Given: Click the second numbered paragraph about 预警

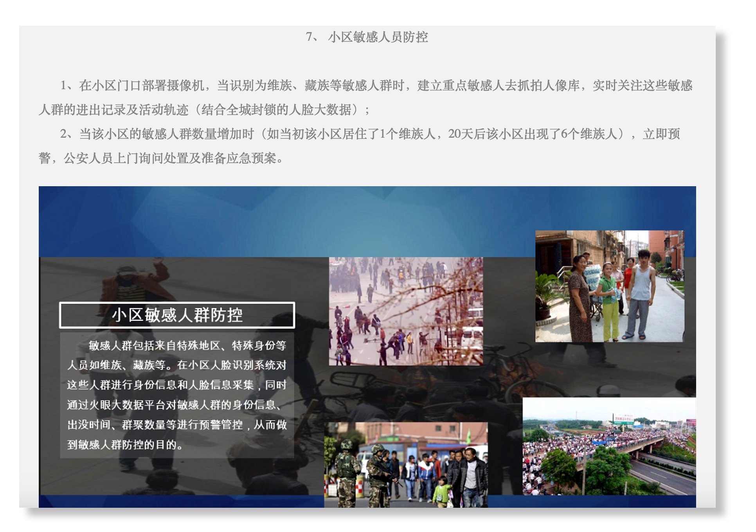Looking at the screenshot, I should [359, 146].
